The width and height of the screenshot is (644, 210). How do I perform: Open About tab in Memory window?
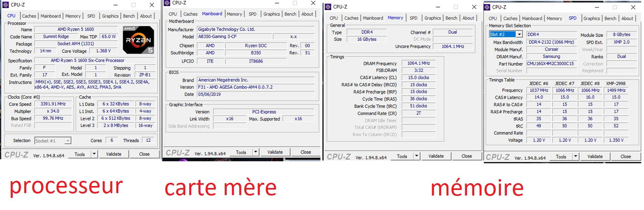468,18
